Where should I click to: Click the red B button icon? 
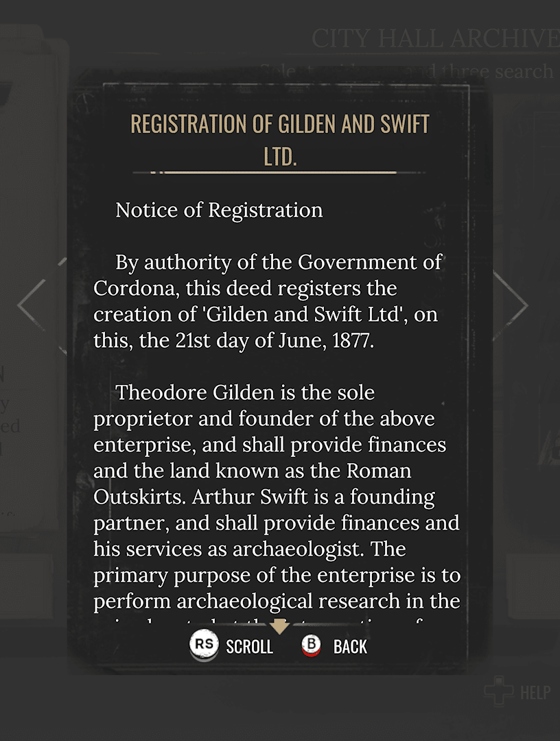pyautogui.click(x=312, y=645)
